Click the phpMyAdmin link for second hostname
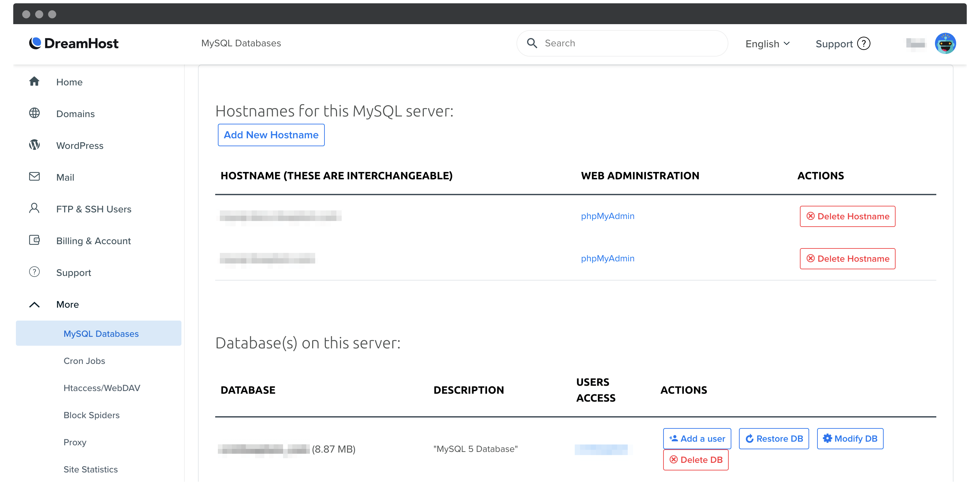Viewport: 980px width, 485px height. 608,258
